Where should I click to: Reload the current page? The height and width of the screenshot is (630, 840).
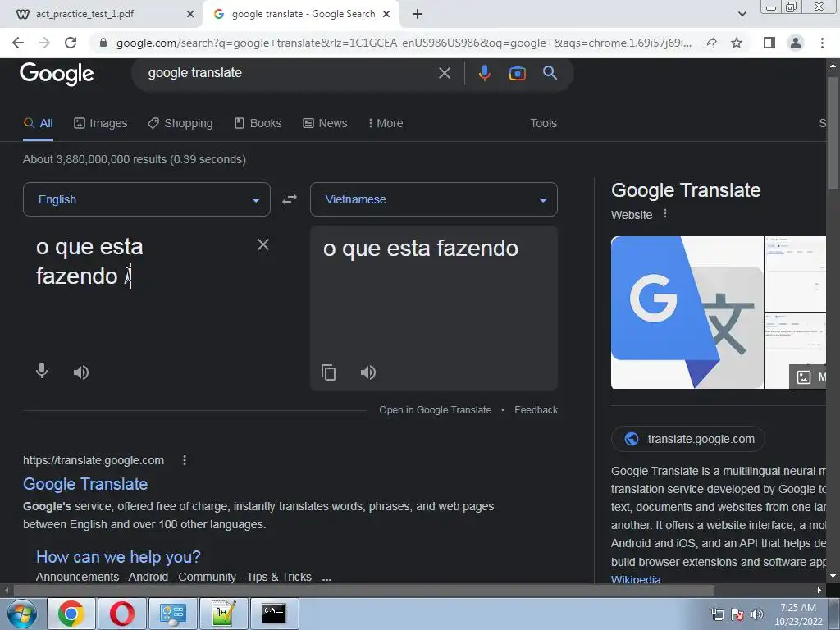tap(71, 43)
